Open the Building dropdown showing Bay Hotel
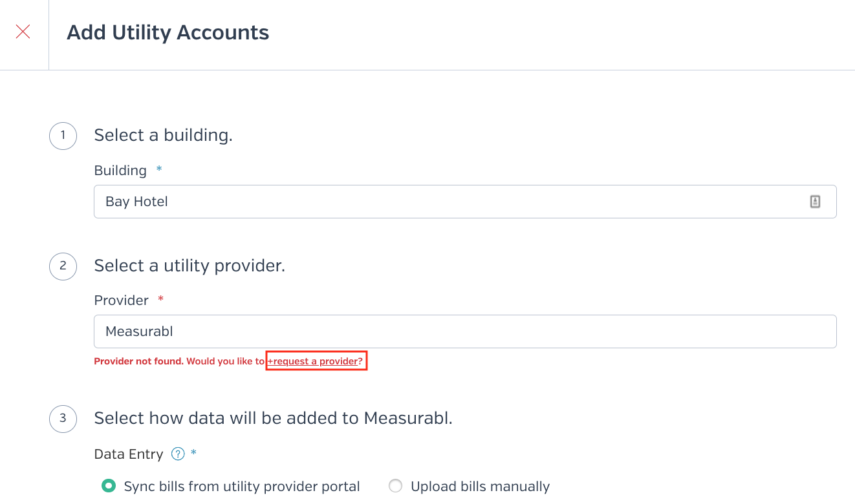 [x=465, y=202]
